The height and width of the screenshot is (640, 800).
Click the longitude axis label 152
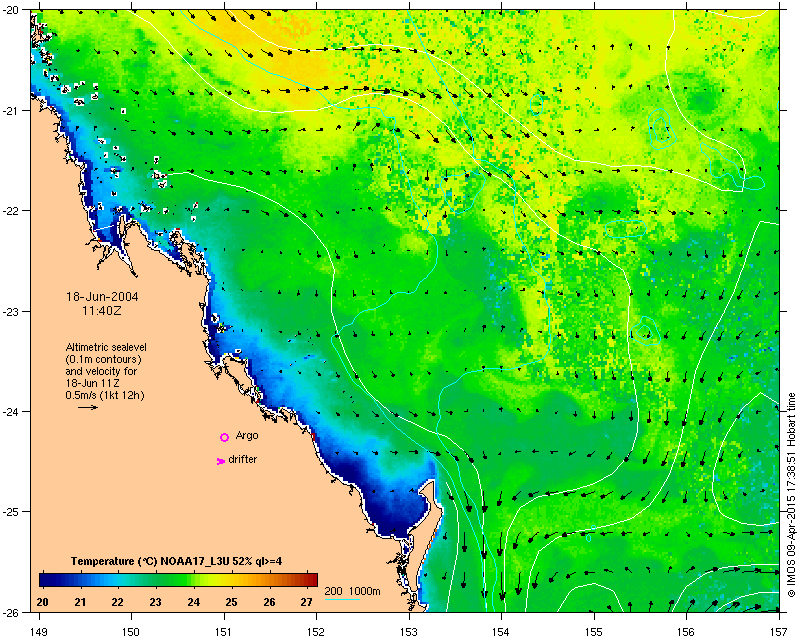(316, 632)
